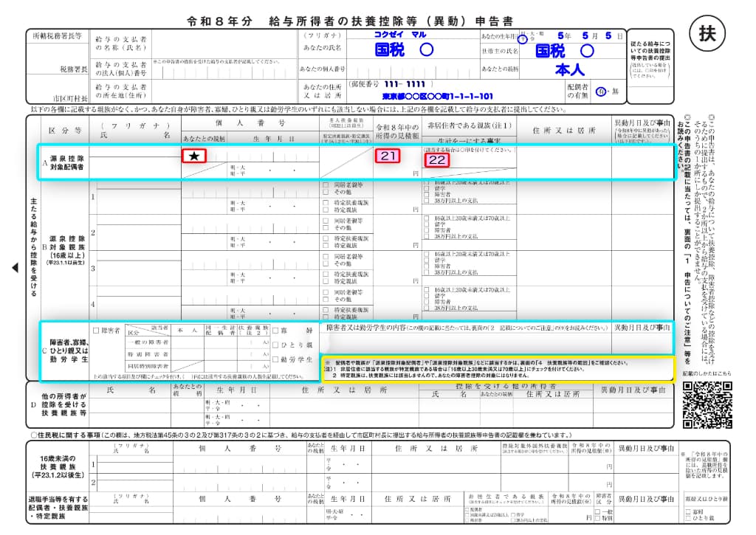
Task: Click the filled name furigana コクゼイ マル
Action: coord(399,34)
